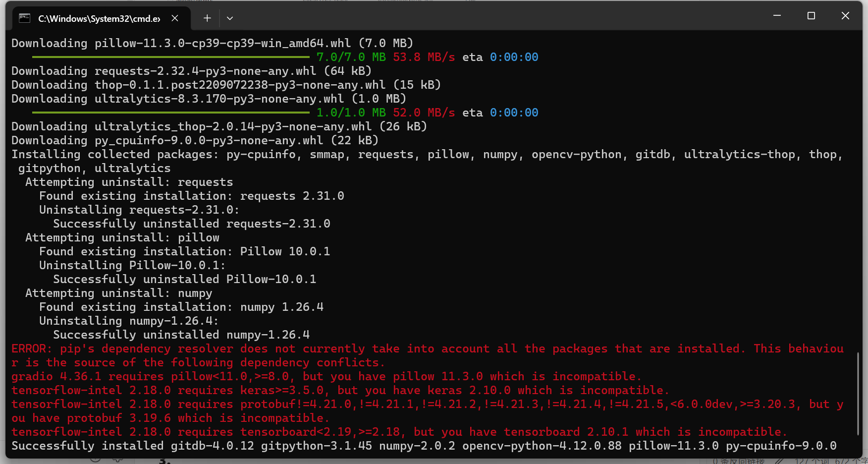868x464 pixels.
Task: Click the '53.8 MB/s' download speed
Action: [424, 57]
